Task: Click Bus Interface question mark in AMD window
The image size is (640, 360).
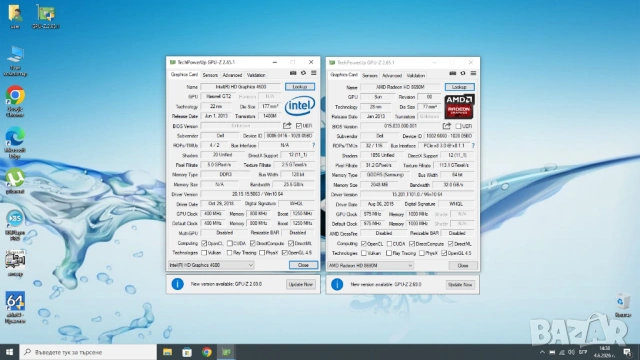Action: tap(473, 145)
